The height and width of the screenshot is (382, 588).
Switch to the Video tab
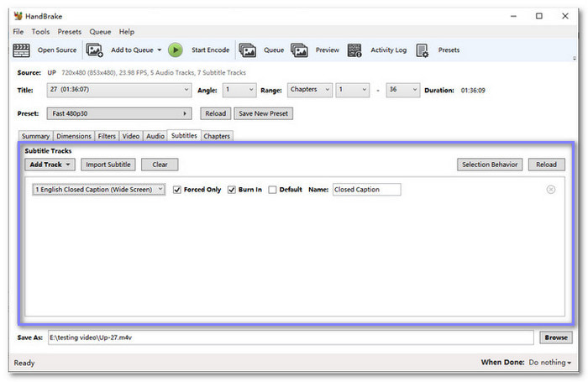131,136
